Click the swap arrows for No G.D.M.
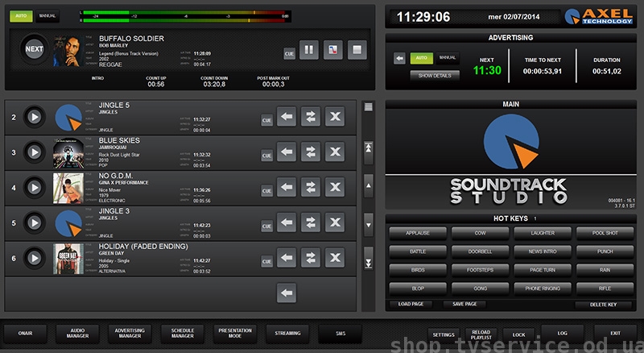Image resolution: width=644 pixels, height=353 pixels. (311, 188)
